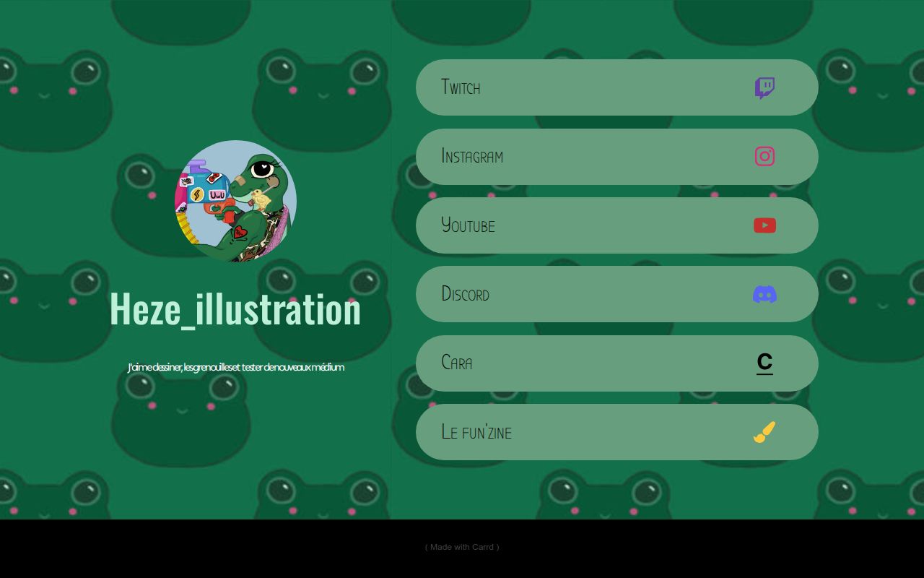The width and height of the screenshot is (924, 578).
Task: Follow the Made with Carrd footer link
Action: click(462, 547)
